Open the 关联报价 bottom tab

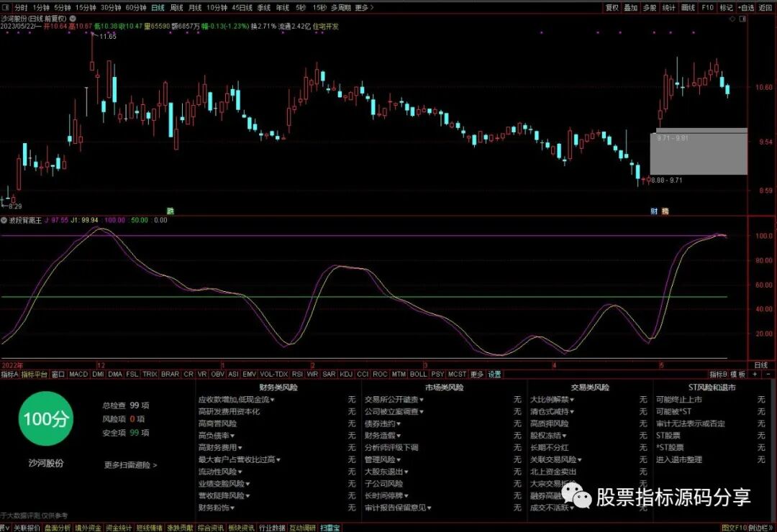27,528
